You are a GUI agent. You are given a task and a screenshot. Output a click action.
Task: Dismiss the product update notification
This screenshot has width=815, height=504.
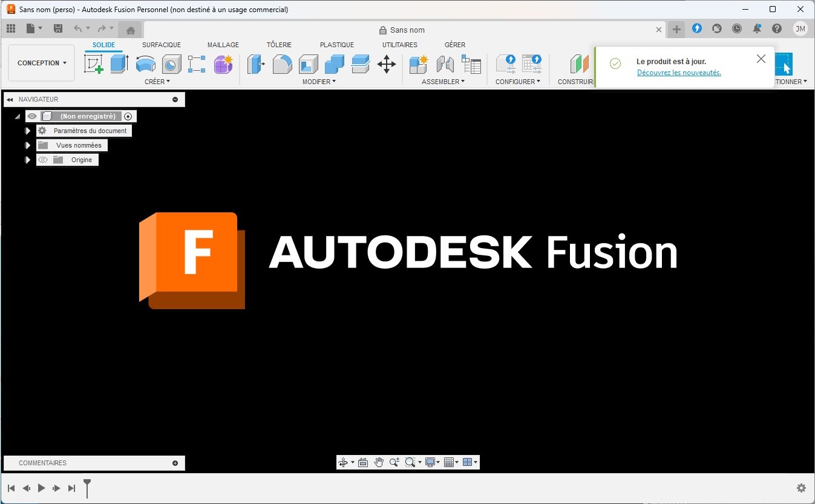(x=761, y=59)
